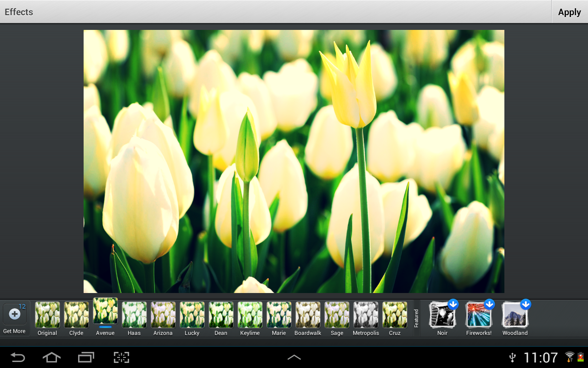This screenshot has width=588, height=368.
Task: Select the Dean effect thumbnail
Action: pos(221,318)
